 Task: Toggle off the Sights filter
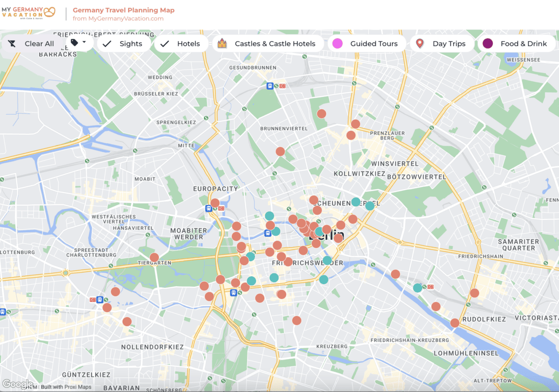125,44
